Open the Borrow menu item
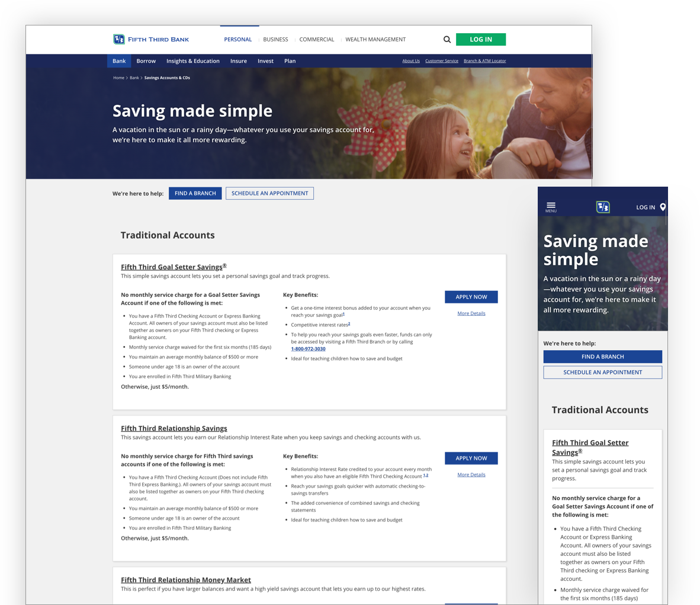 point(146,61)
